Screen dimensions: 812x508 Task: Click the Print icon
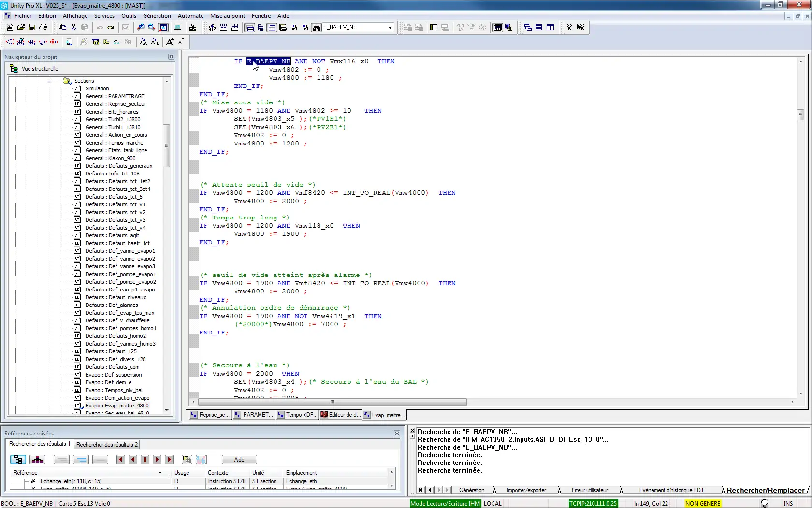tap(43, 28)
